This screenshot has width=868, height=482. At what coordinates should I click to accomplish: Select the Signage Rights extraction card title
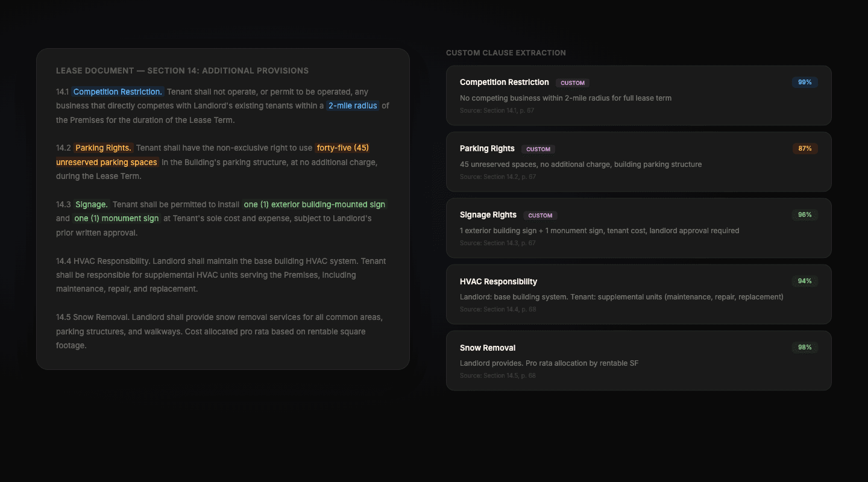point(488,215)
